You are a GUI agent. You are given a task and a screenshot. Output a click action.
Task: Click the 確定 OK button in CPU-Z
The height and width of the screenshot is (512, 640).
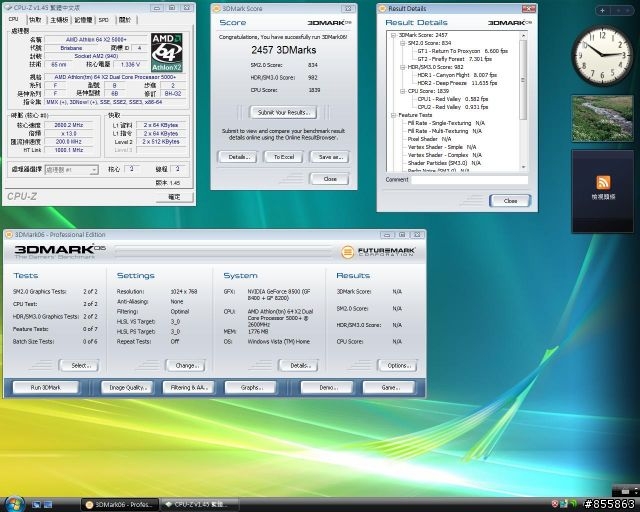[174, 197]
